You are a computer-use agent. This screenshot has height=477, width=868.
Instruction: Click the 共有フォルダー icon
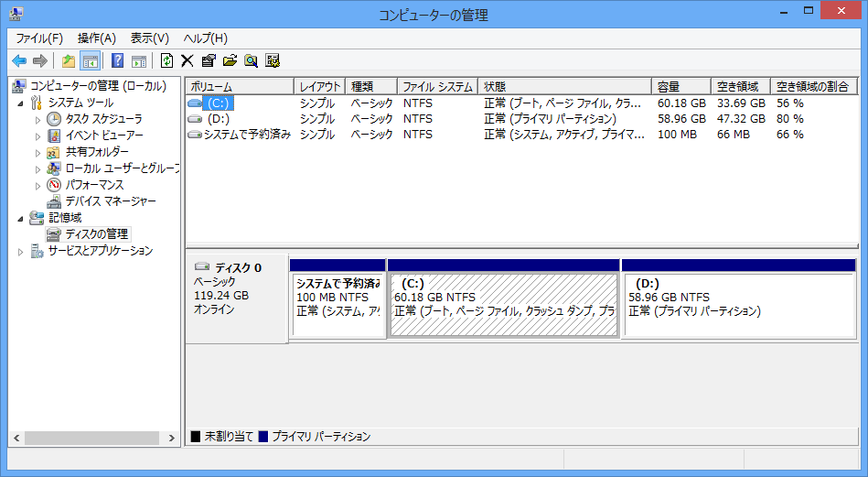(x=54, y=152)
